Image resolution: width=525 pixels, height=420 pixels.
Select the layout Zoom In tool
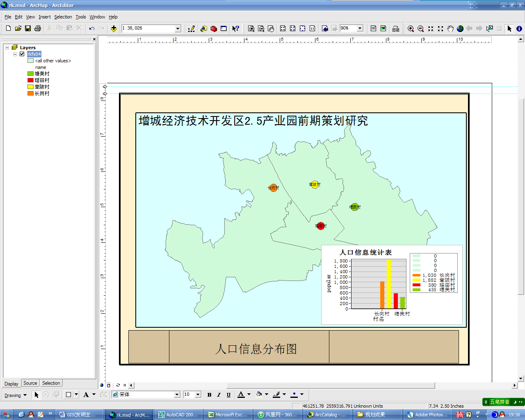point(251,28)
